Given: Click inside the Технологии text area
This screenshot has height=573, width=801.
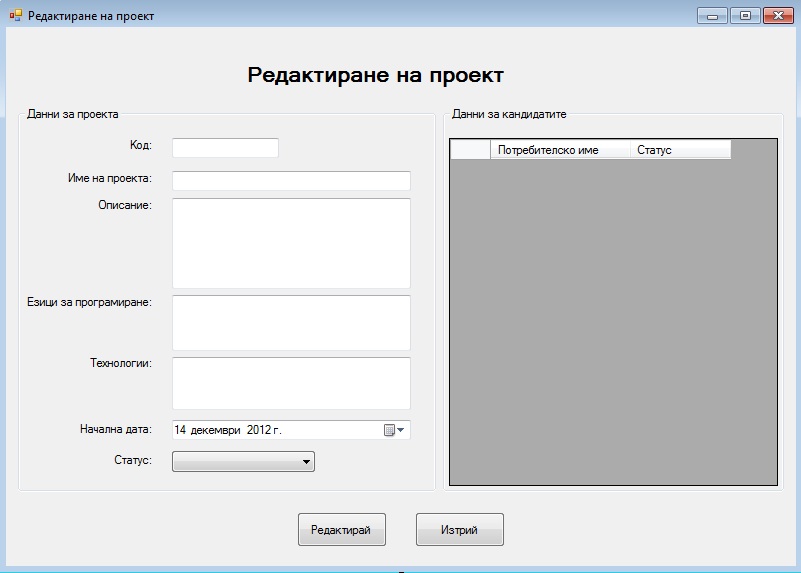Looking at the screenshot, I should pos(291,384).
